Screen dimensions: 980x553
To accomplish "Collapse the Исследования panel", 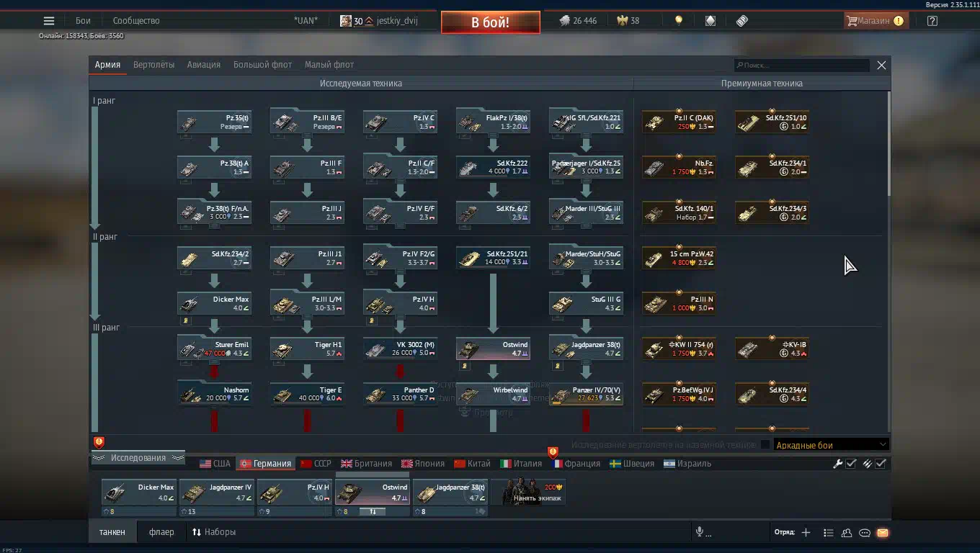I will (138, 458).
